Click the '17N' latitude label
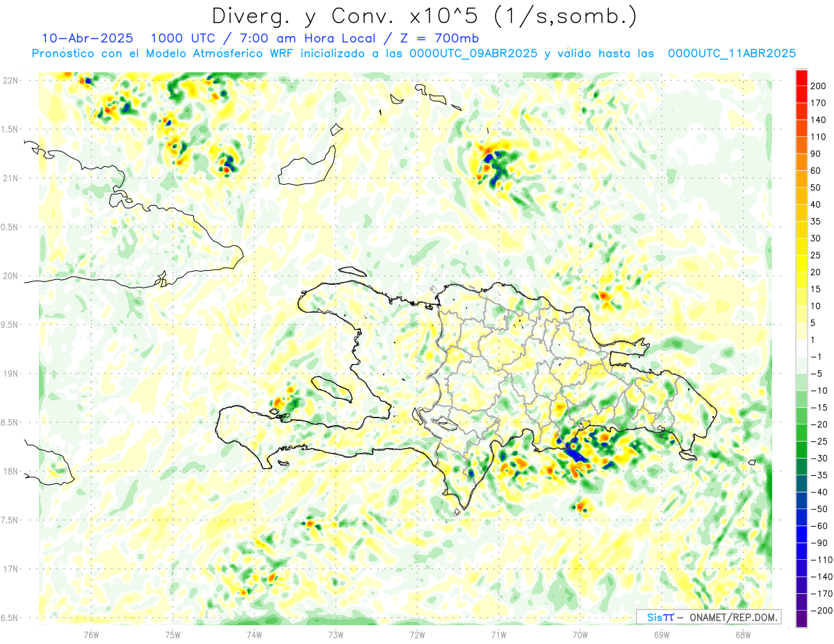Viewport: 834px width, 644px height. tap(10, 569)
